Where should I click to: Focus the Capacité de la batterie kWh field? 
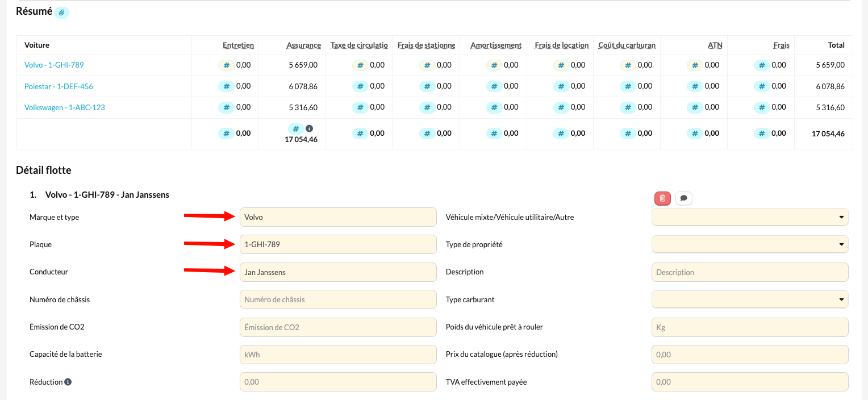(x=338, y=354)
